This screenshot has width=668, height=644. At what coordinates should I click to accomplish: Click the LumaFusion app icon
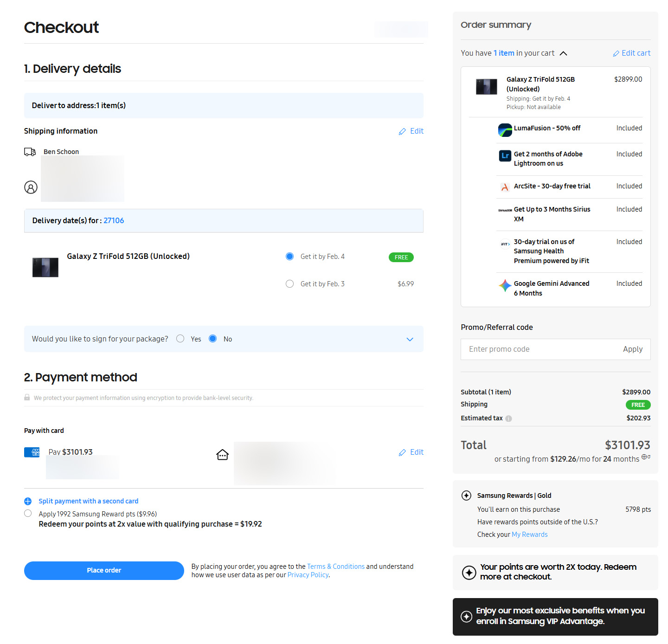505,130
